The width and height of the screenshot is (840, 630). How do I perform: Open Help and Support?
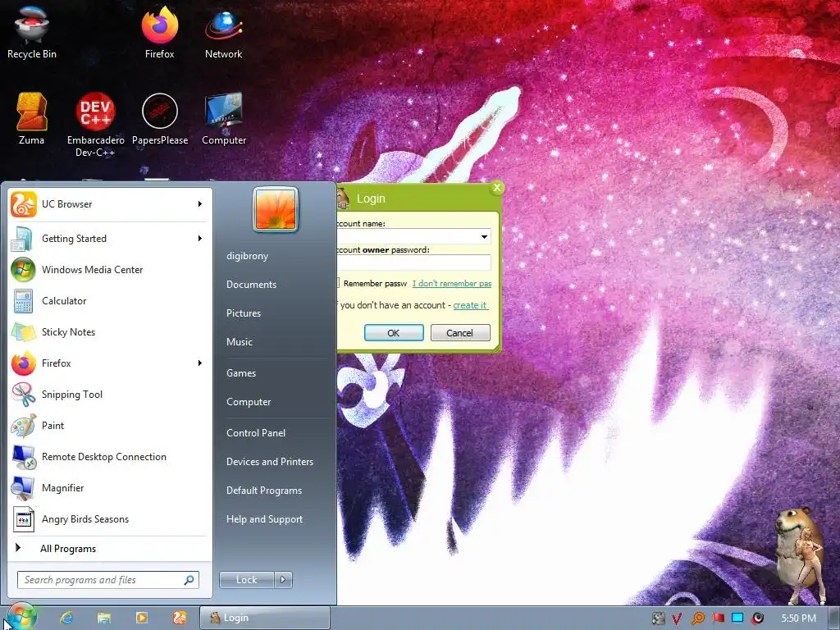coord(264,519)
